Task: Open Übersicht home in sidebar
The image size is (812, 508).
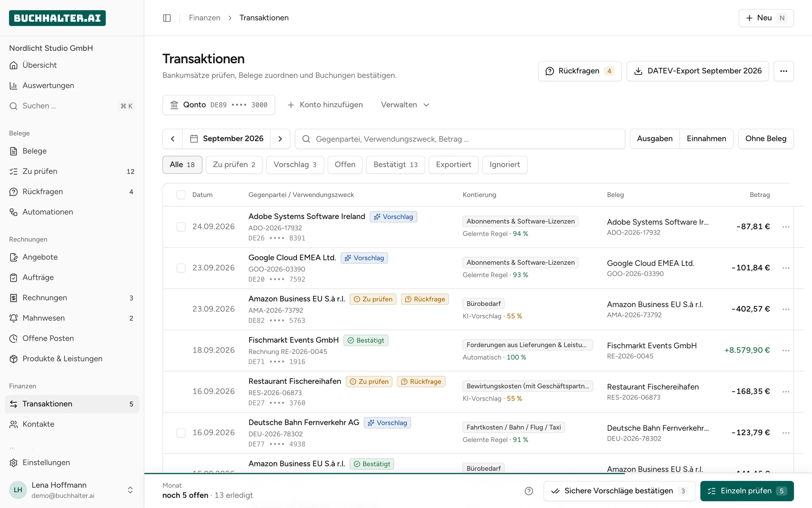Action: [x=72, y=65]
